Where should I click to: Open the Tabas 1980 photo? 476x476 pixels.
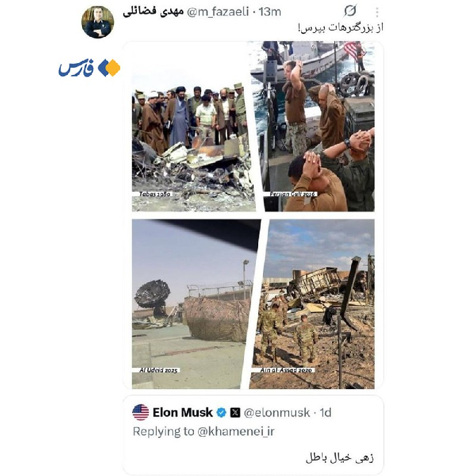point(193,127)
